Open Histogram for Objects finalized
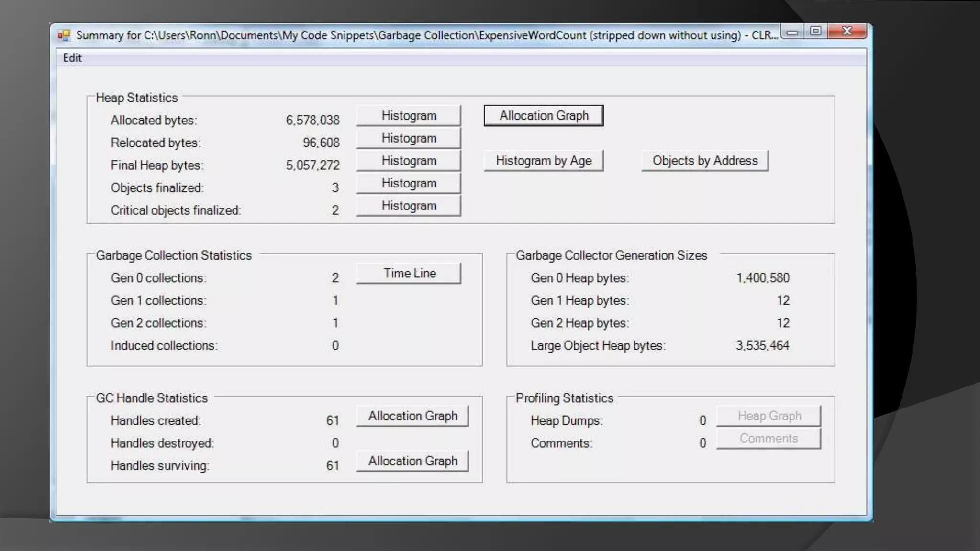Viewport: 980px width, 551px height. tap(409, 183)
